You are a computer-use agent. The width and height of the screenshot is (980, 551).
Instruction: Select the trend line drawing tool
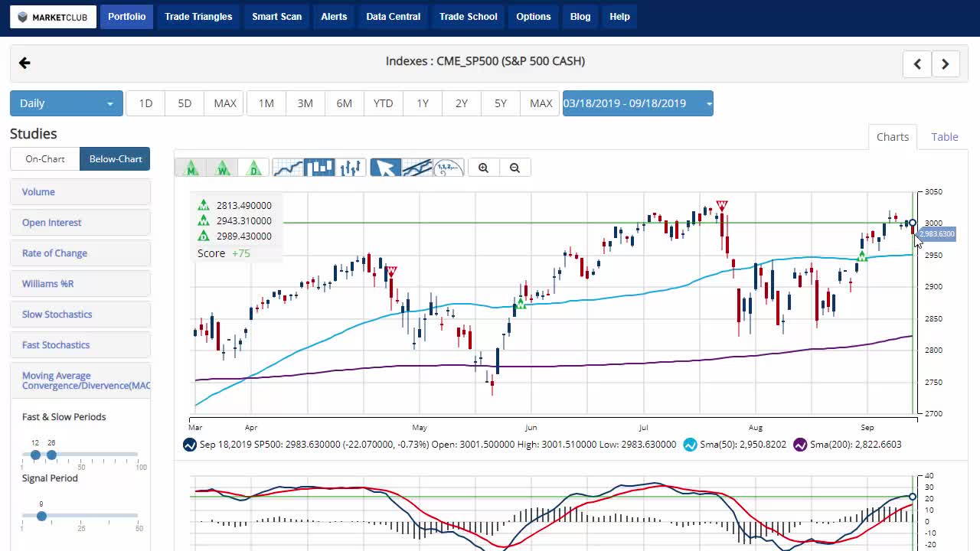coord(417,168)
